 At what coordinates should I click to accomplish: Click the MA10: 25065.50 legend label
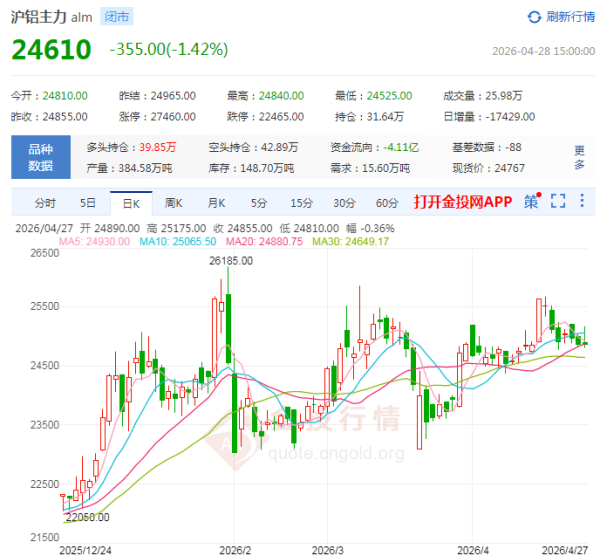tap(178, 241)
